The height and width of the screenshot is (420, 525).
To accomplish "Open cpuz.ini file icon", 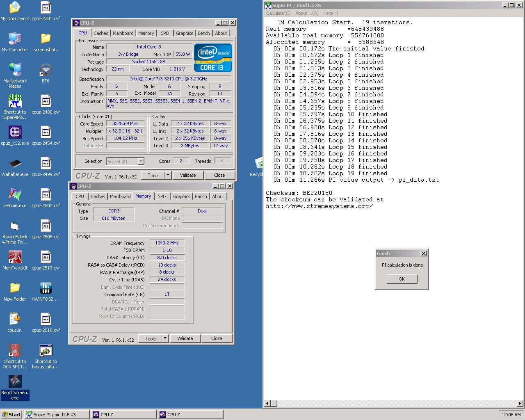I will click(15, 323).
